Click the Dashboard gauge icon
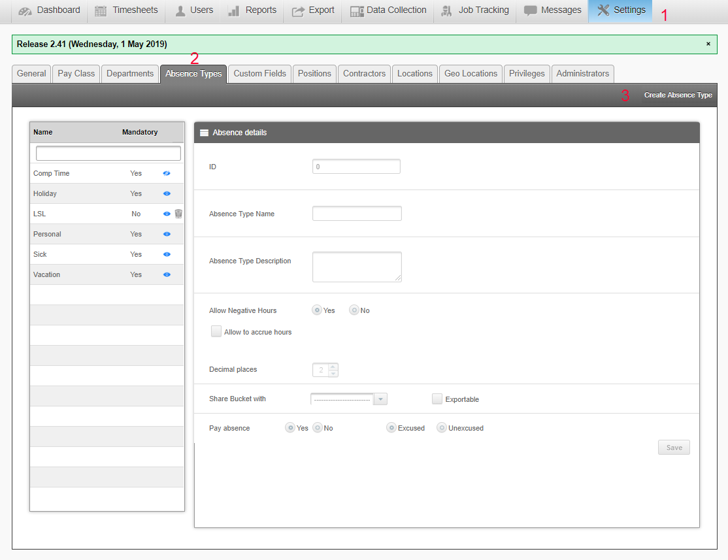 pyautogui.click(x=25, y=11)
